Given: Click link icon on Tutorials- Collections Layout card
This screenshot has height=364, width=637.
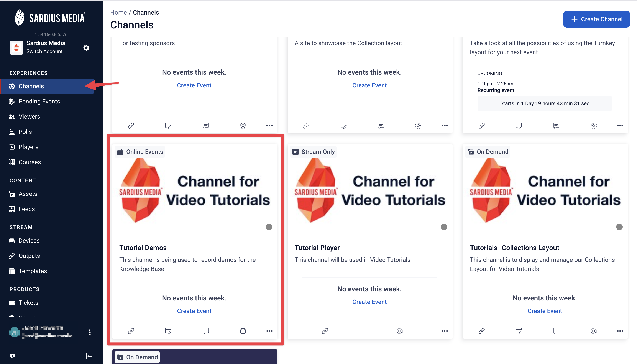Looking at the screenshot, I should 481,331.
